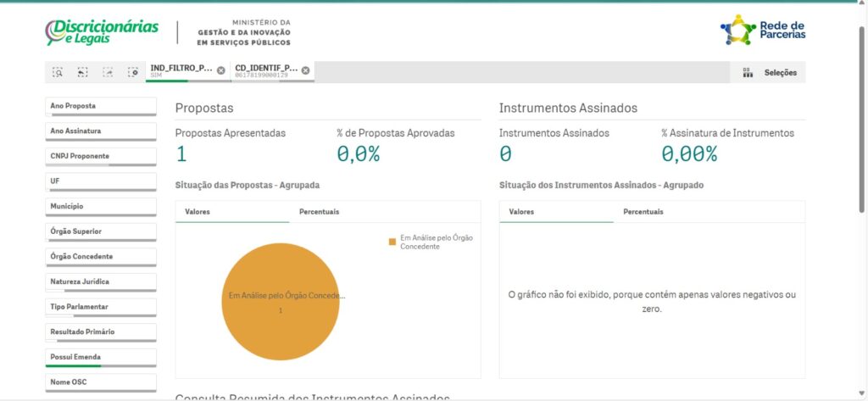Open the smart search selection tool
Viewport: 868px width, 401px height.
(58, 73)
